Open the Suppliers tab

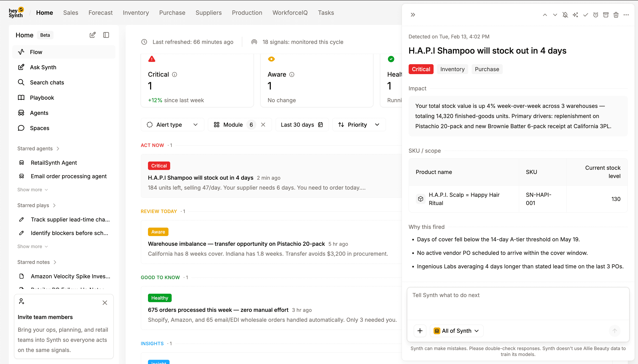(208, 13)
